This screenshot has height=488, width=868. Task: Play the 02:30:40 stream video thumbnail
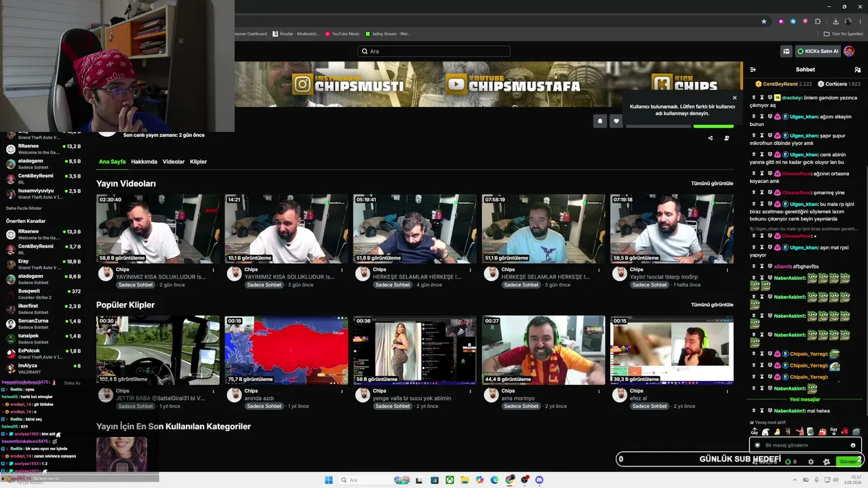click(158, 228)
